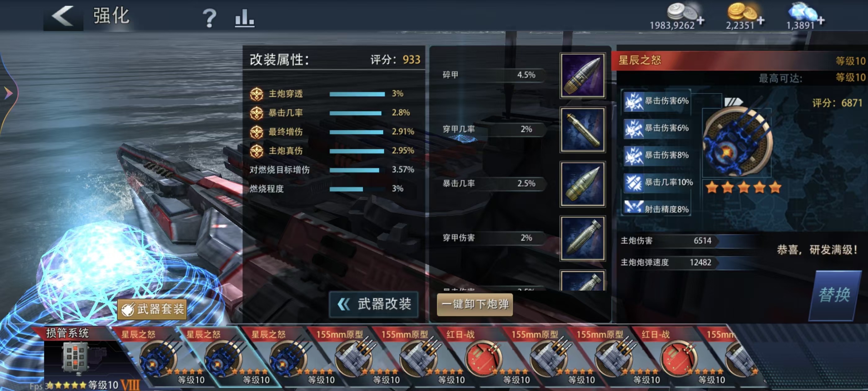This screenshot has width=868, height=391.
Task: Select the 暴击几率 shell icon
Action: [582, 184]
